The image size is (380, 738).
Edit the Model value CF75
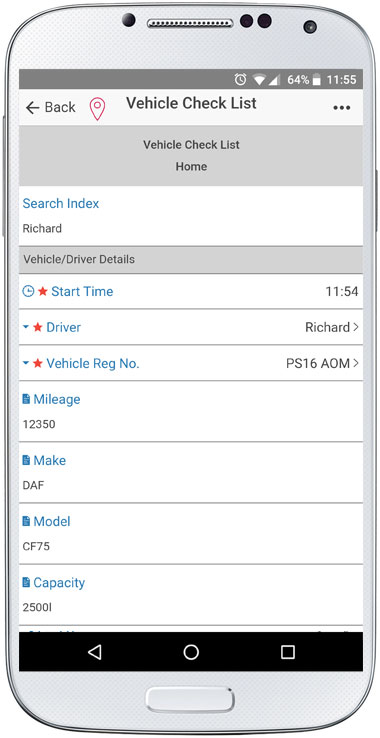(x=36, y=546)
